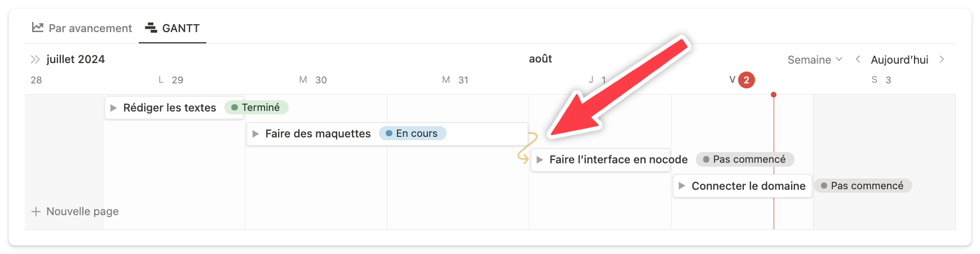Jump to today with Aujourd'hui button
The height and width of the screenshot is (254, 980).
[x=899, y=60]
